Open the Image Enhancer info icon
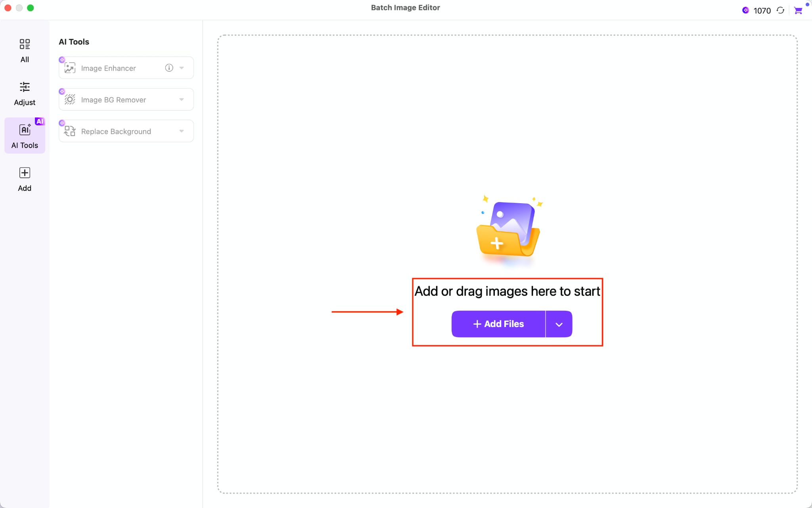The height and width of the screenshot is (508, 812). coord(169,68)
